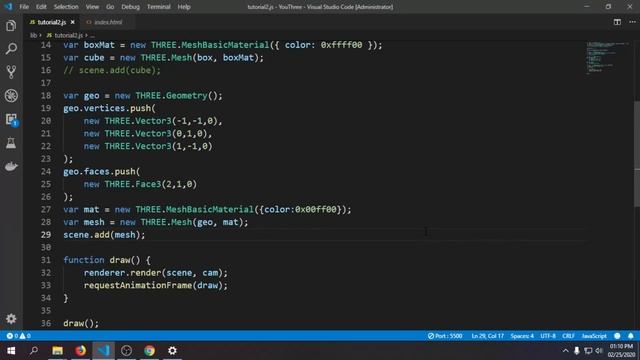
Task: Open the Windows Start menu
Action: pyautogui.click(x=11, y=351)
